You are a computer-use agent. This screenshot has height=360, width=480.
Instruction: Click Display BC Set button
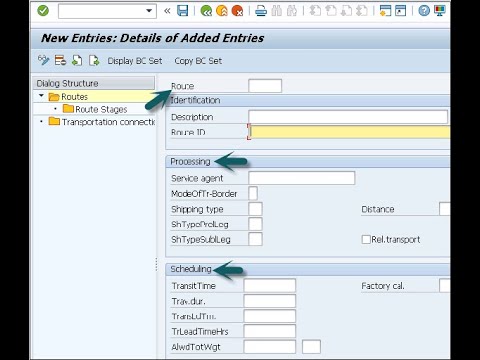[135, 61]
